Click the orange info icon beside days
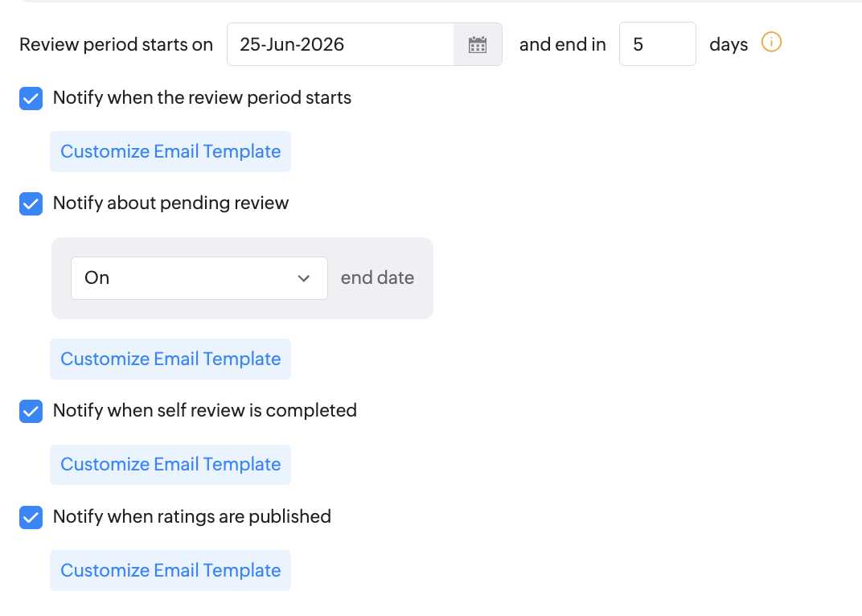The height and width of the screenshot is (616, 862). click(771, 43)
